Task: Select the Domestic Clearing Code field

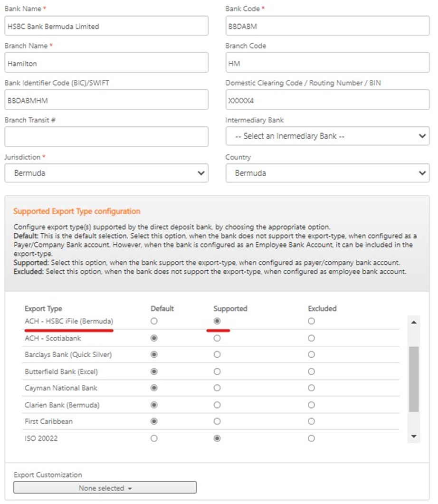Action: coord(327,100)
